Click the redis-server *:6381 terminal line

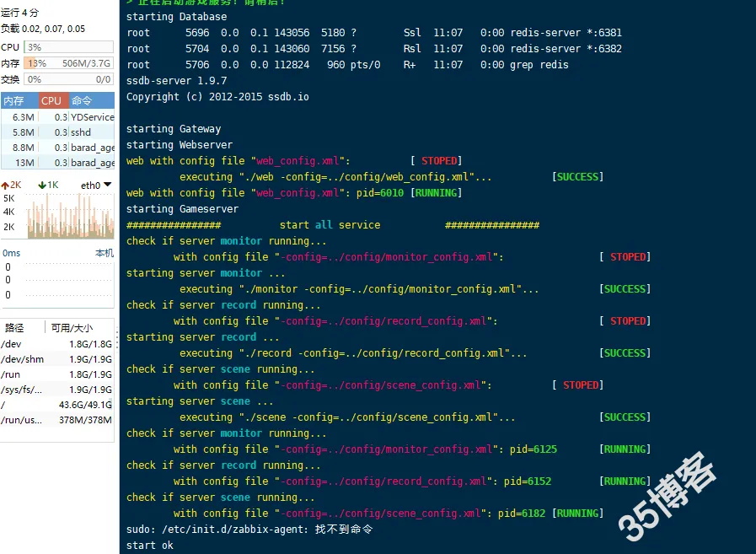[x=374, y=33]
